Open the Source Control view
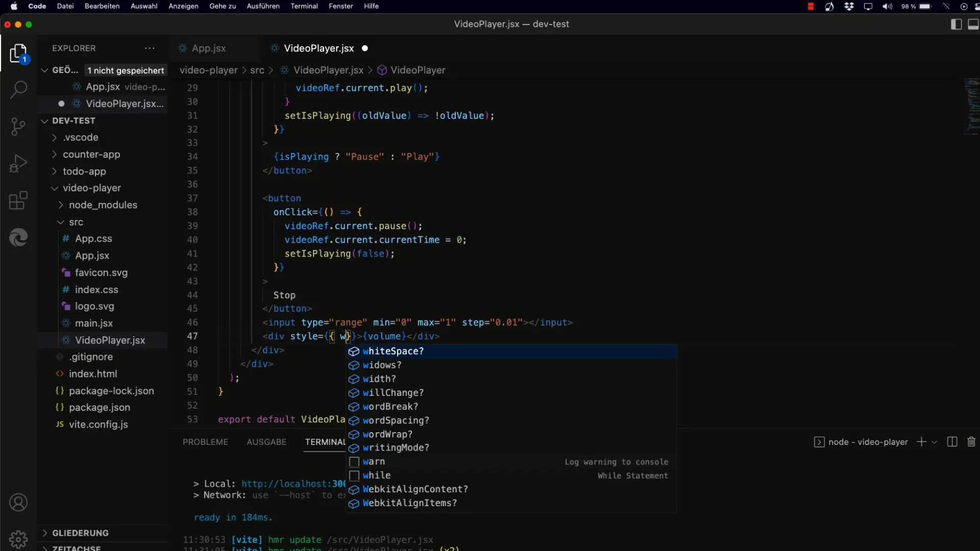 [18, 127]
